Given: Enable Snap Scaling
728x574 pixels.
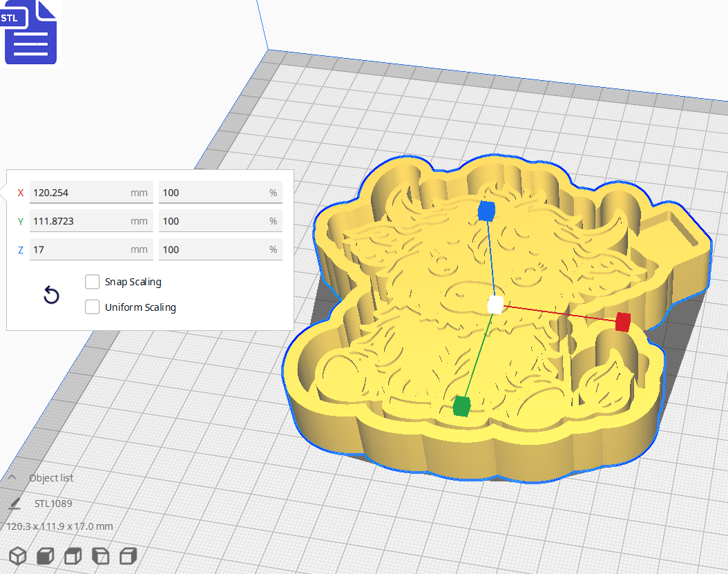Looking at the screenshot, I should [x=92, y=282].
